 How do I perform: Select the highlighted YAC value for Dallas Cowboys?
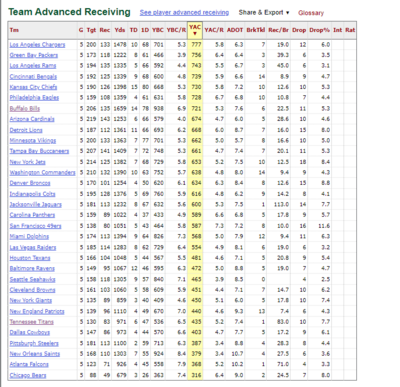196,332
